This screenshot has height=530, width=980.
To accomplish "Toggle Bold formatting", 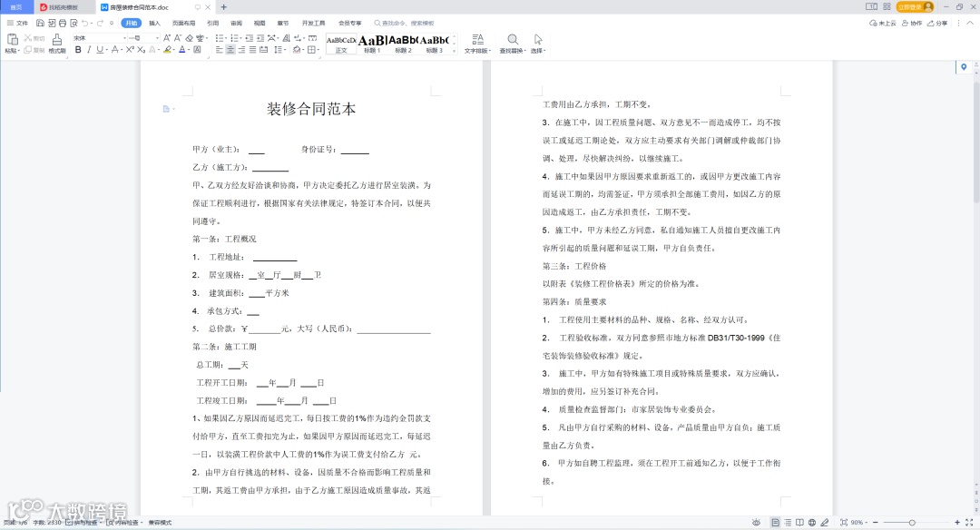I will (78, 49).
